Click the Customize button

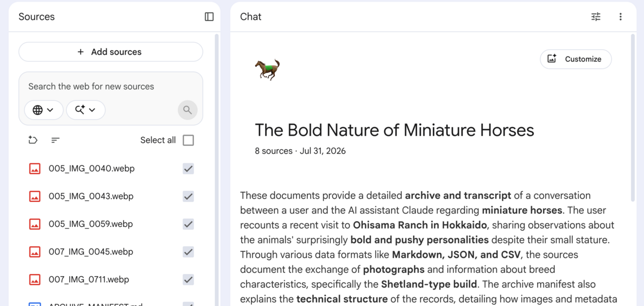(x=576, y=59)
